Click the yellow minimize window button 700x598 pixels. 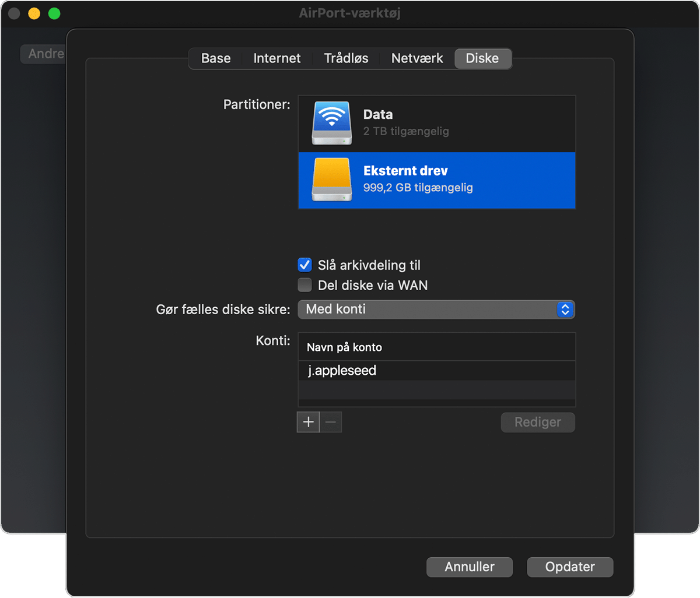coord(34,13)
